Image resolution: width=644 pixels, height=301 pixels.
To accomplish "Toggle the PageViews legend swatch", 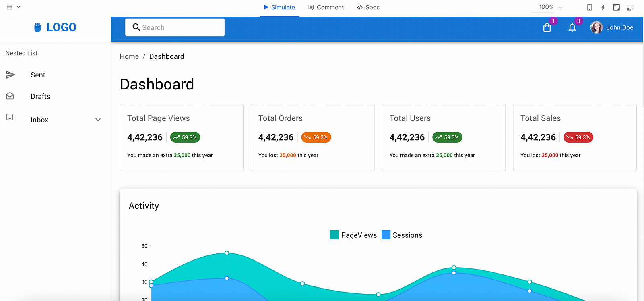I will point(334,235).
